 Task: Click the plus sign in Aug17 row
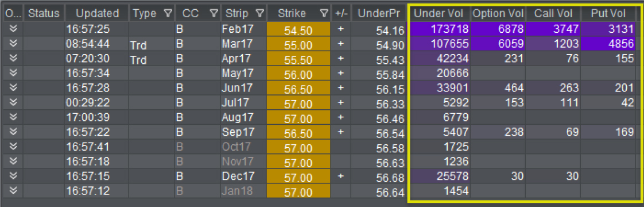point(340,117)
